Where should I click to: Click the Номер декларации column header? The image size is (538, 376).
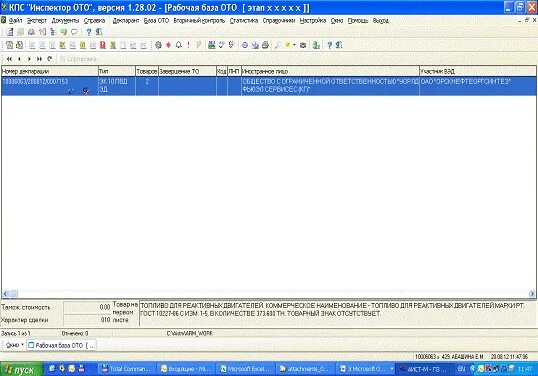pyautogui.click(x=50, y=71)
